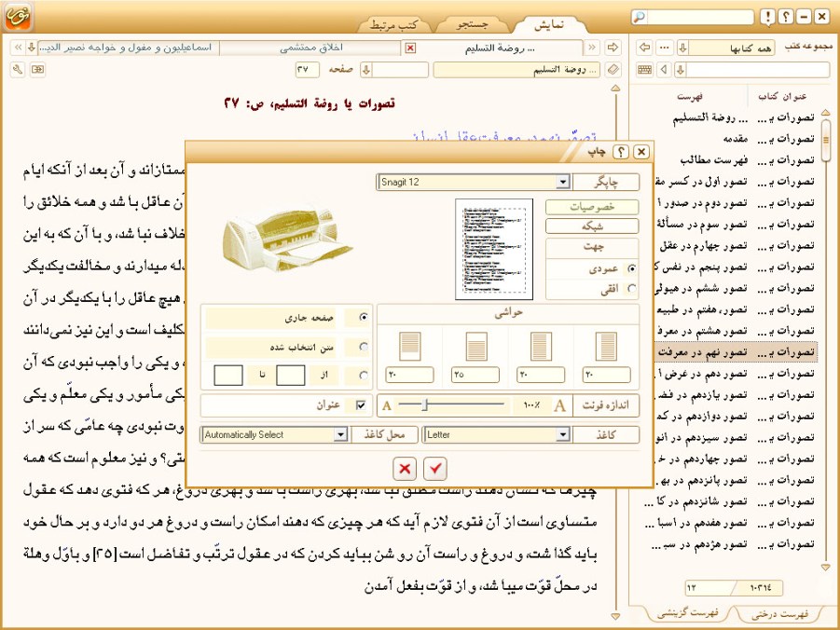Click the icon right of the wrench
Image resolution: width=840 pixels, height=630 pixels.
pyautogui.click(x=37, y=70)
